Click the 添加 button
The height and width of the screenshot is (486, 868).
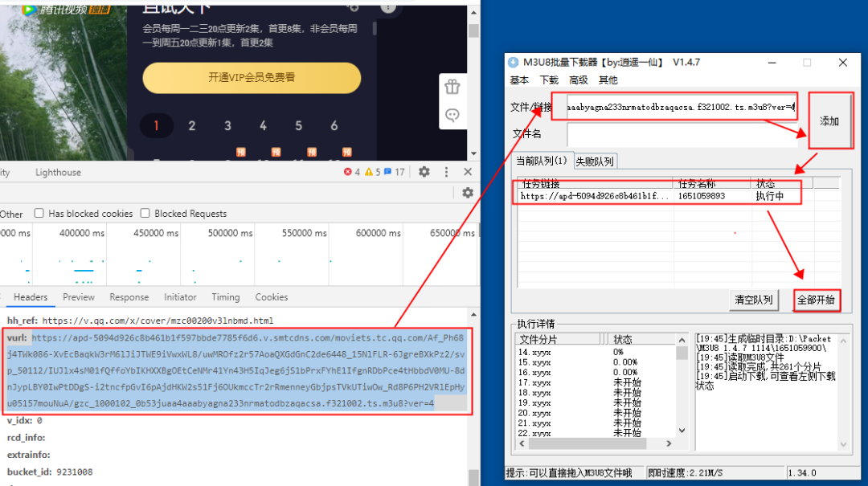(829, 120)
